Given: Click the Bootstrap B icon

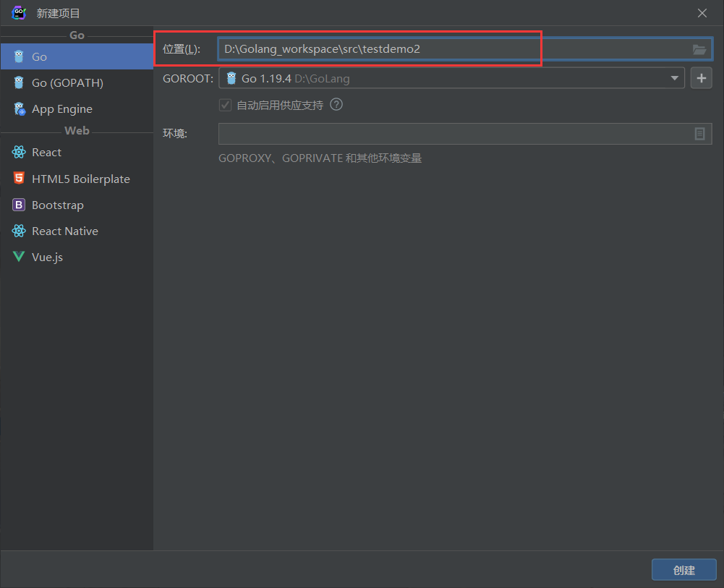Looking at the screenshot, I should (19, 205).
